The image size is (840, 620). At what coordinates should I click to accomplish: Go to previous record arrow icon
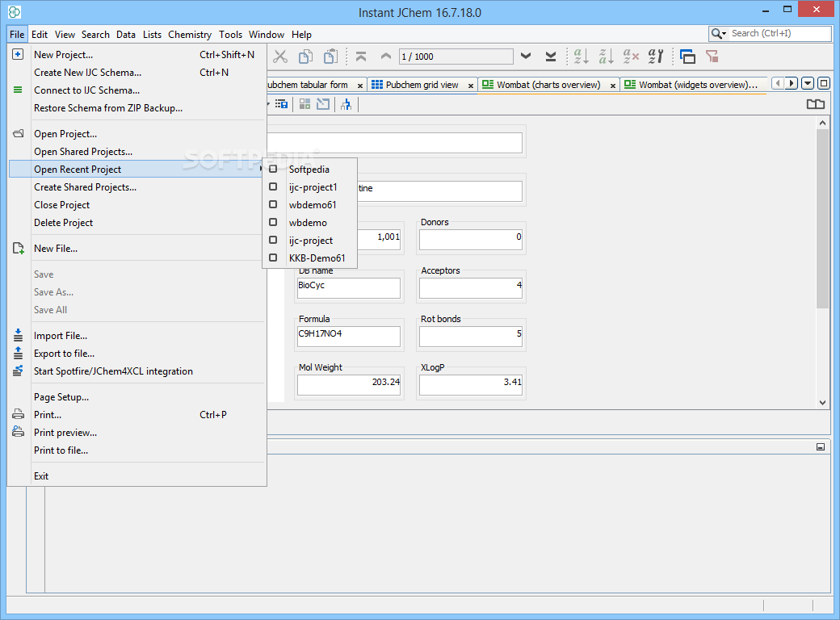(386, 57)
